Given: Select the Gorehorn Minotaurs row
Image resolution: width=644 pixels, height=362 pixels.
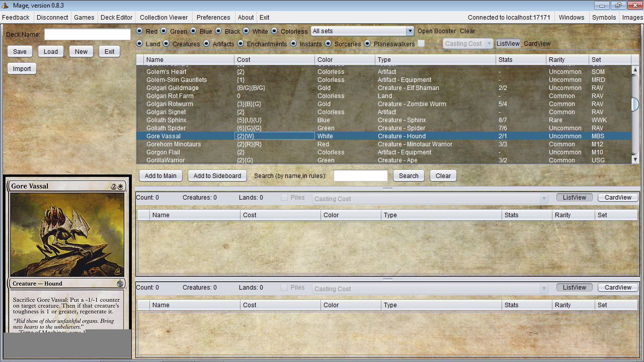Looking at the screenshot, I should click(384, 144).
